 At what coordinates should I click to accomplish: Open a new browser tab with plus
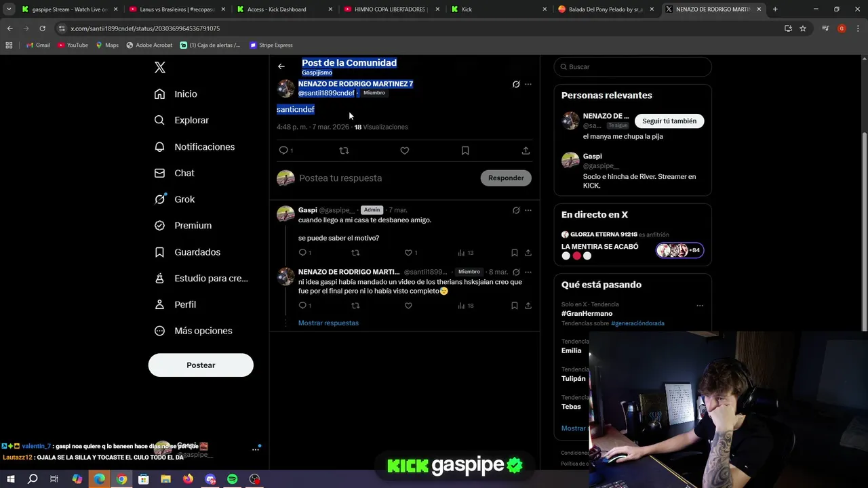click(x=775, y=9)
